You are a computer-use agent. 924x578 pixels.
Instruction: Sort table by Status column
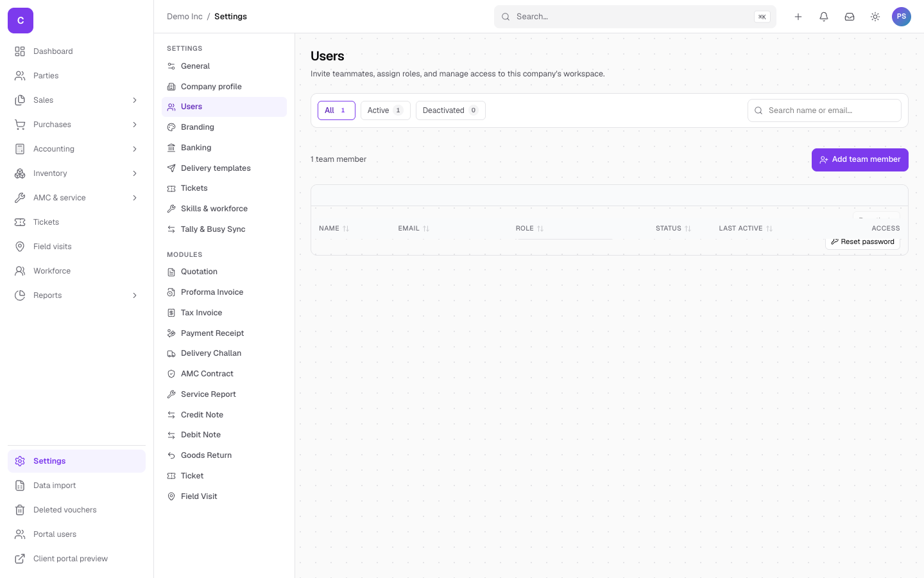[x=673, y=229]
